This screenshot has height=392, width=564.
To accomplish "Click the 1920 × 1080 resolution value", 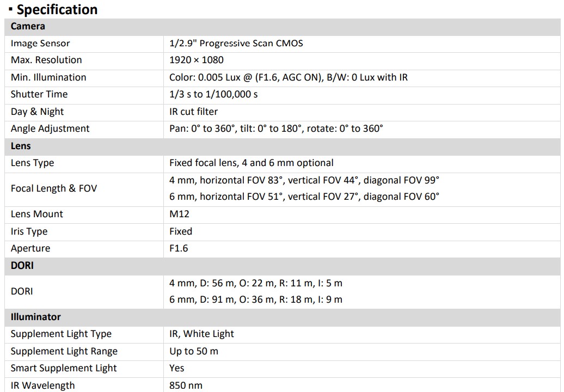I will (197, 60).
